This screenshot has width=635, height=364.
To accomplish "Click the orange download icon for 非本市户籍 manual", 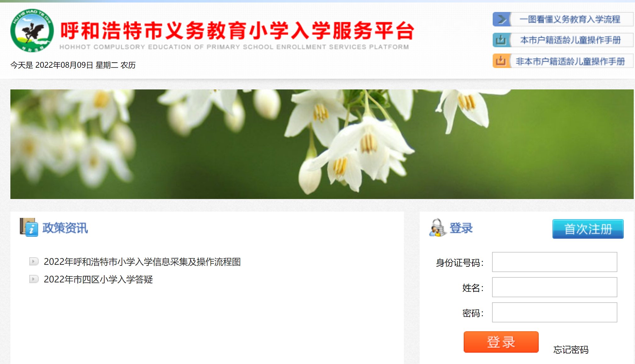I will click(x=502, y=61).
